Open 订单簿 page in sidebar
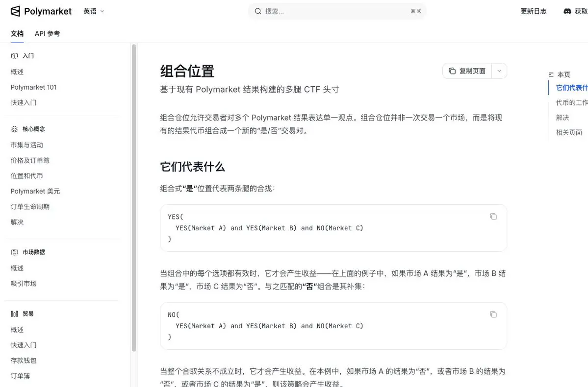Screen dimensions: 588x387 click(x=20, y=376)
